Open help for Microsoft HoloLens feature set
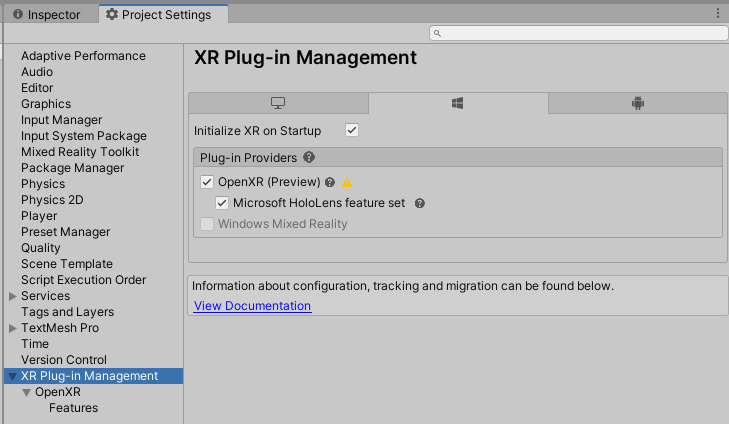729x424 pixels. [x=420, y=203]
